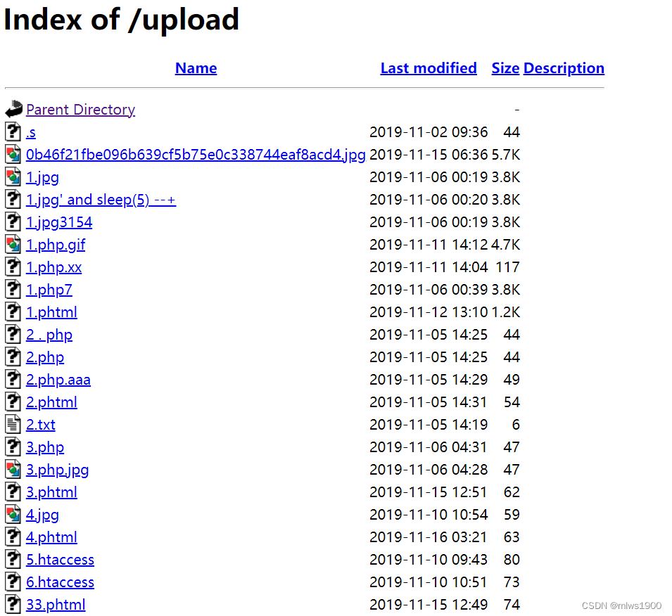Screen dimensions: 672x616
Task: Click the unknown-file icon beside .s
Action: tap(13, 131)
